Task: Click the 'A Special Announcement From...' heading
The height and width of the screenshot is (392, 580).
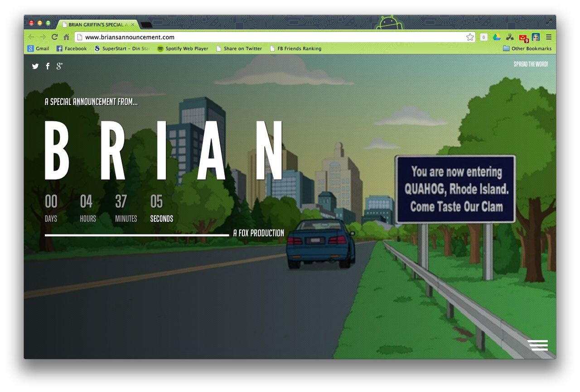Action: [91, 102]
